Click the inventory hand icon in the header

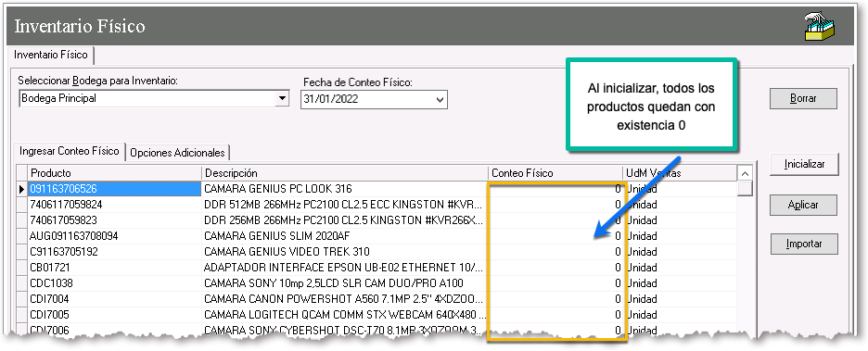click(x=820, y=27)
